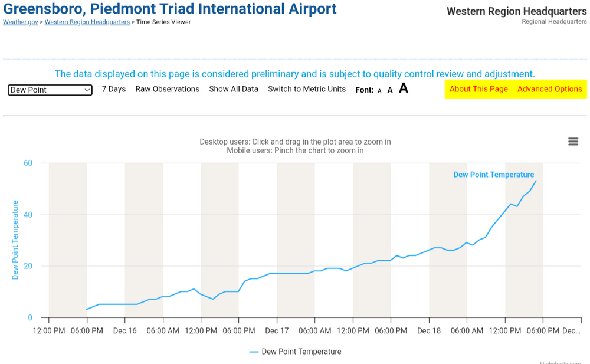Switch to Metric Units
The image size is (590, 364).
(x=307, y=89)
